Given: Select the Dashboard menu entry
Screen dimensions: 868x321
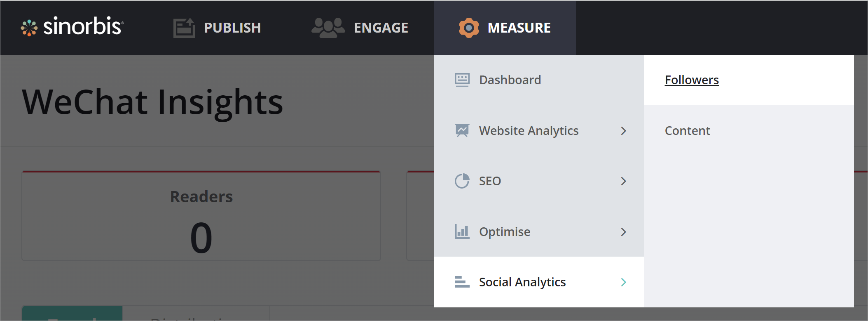Looking at the screenshot, I should pyautogui.click(x=510, y=80).
